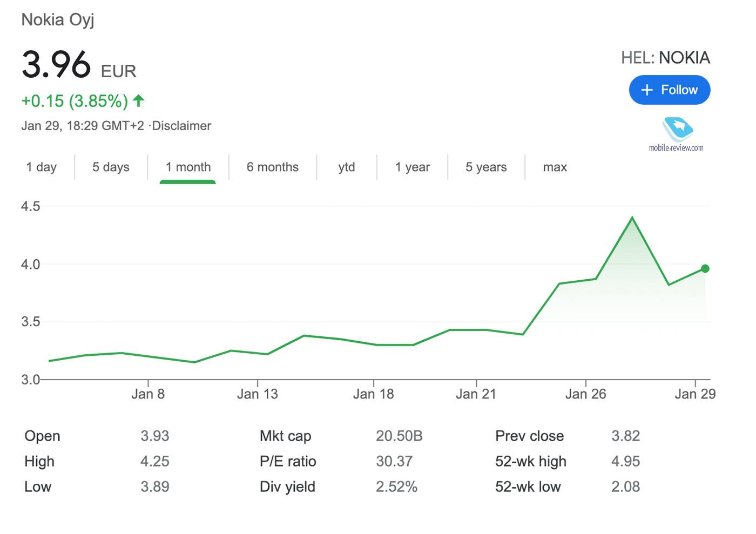Viewport: 756px width, 534px height.
Task: Click the 52-wk high value 4.95
Action: click(x=626, y=462)
